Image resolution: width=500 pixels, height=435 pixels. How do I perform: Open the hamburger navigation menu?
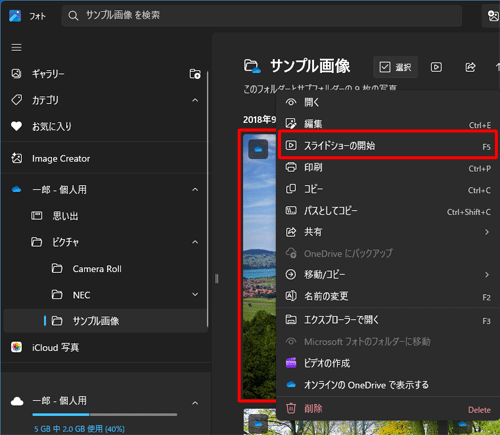coord(16,48)
